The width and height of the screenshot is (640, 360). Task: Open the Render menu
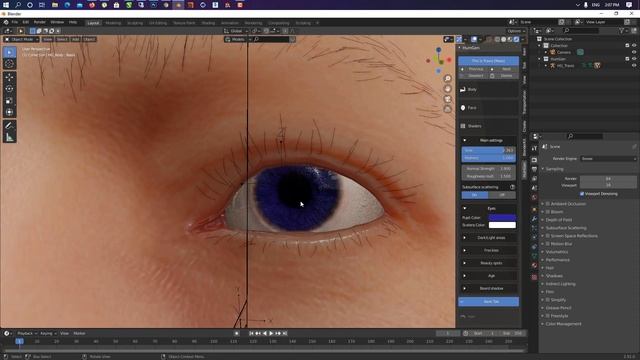point(40,22)
